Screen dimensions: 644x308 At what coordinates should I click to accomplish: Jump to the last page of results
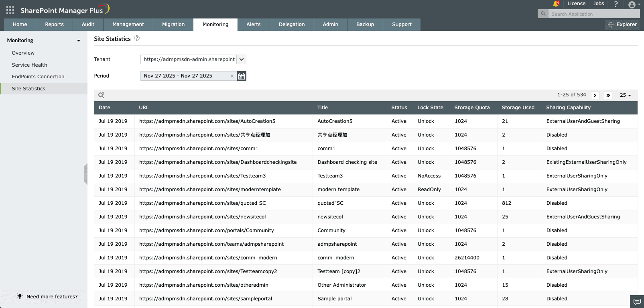coord(608,95)
